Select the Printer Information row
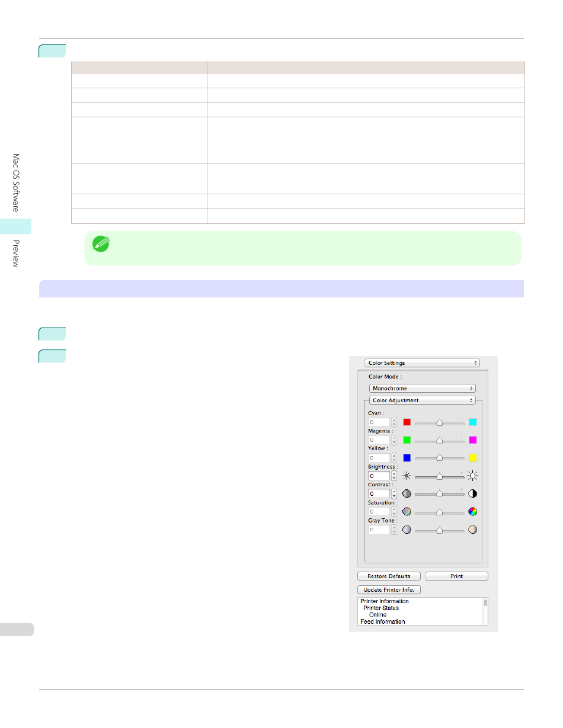The image size is (563, 728). tap(385, 601)
